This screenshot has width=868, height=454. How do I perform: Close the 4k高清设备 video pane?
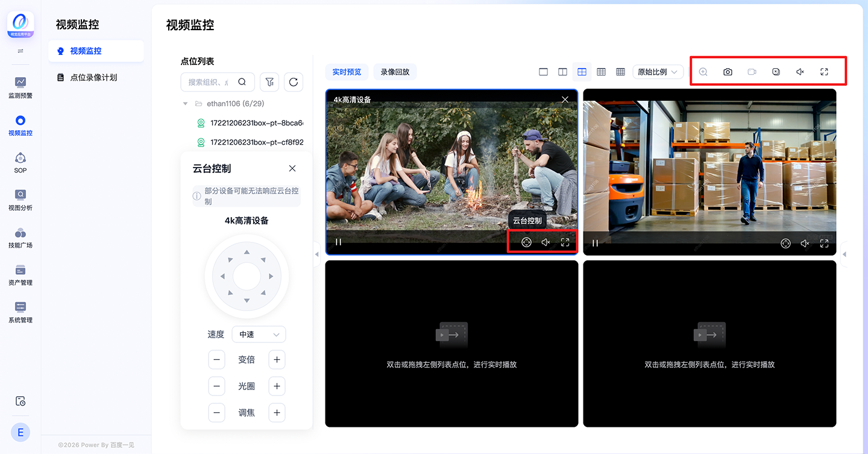pyautogui.click(x=565, y=99)
